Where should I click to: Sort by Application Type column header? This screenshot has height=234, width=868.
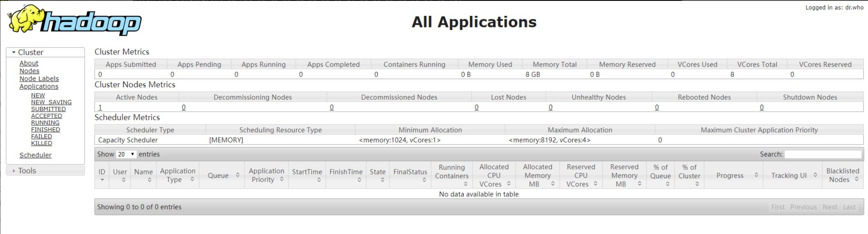pos(177,175)
